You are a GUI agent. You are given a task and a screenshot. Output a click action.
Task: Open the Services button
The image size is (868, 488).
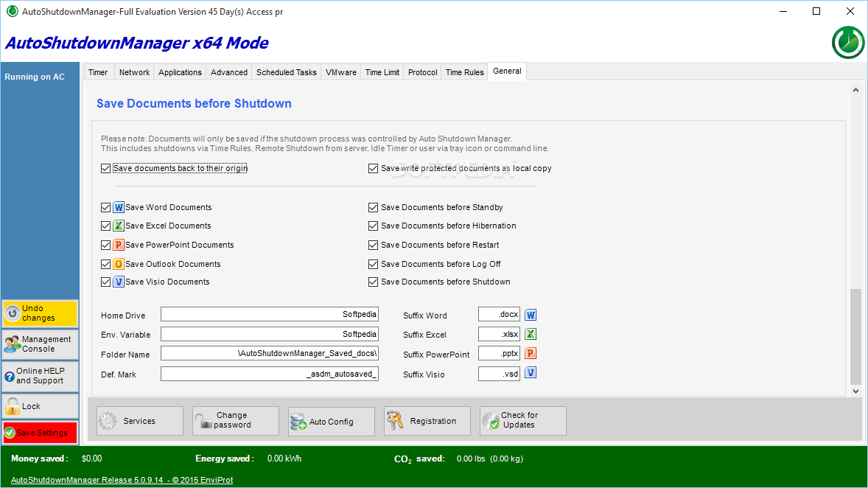click(x=140, y=421)
